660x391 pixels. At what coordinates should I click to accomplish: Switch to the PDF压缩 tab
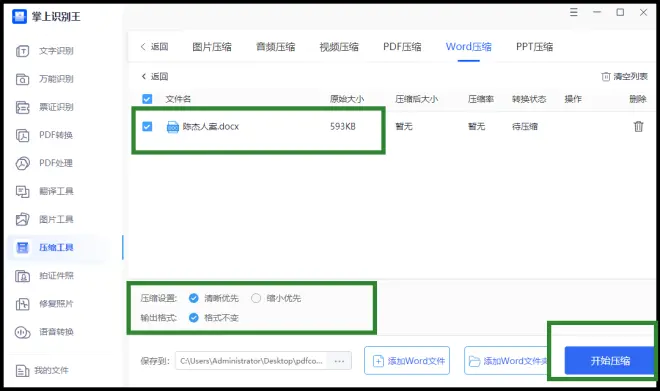point(402,47)
